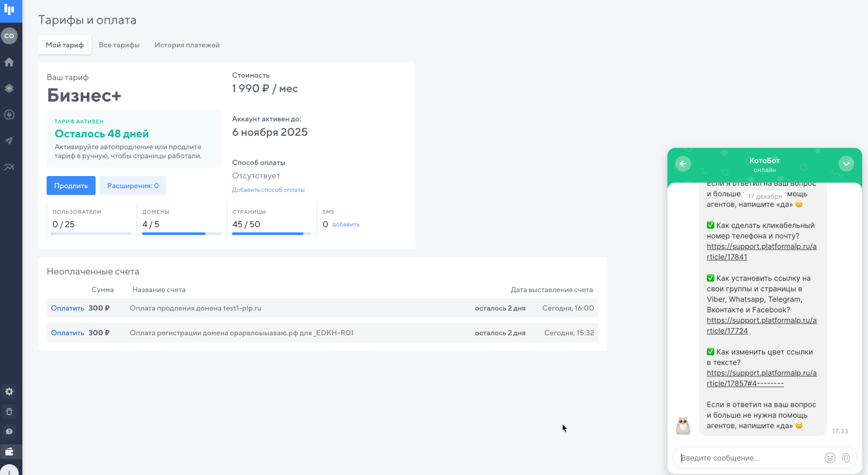Pay the test1-plp.ru domain renewal invoice
The image size is (868, 475).
[67, 308]
